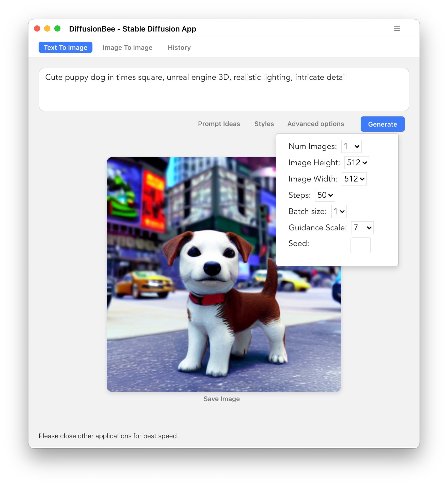Open Prompt Ideas
Viewport: 448px width, 486px height.
219,124
